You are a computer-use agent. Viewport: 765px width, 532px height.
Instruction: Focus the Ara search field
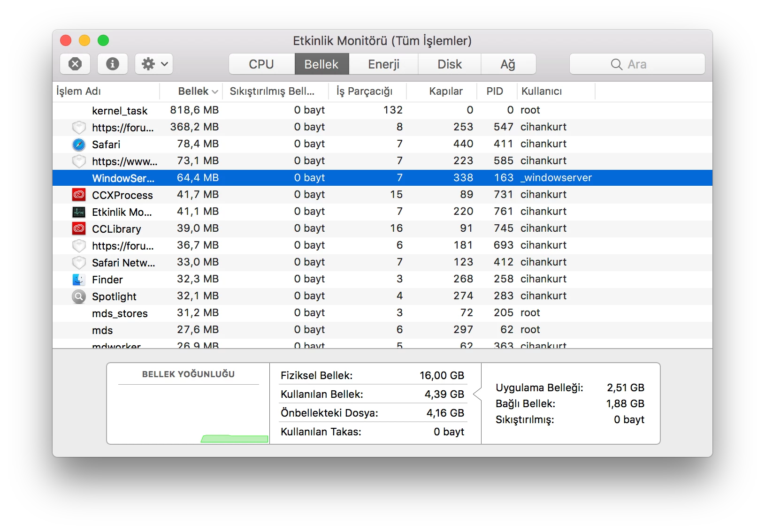(x=637, y=64)
